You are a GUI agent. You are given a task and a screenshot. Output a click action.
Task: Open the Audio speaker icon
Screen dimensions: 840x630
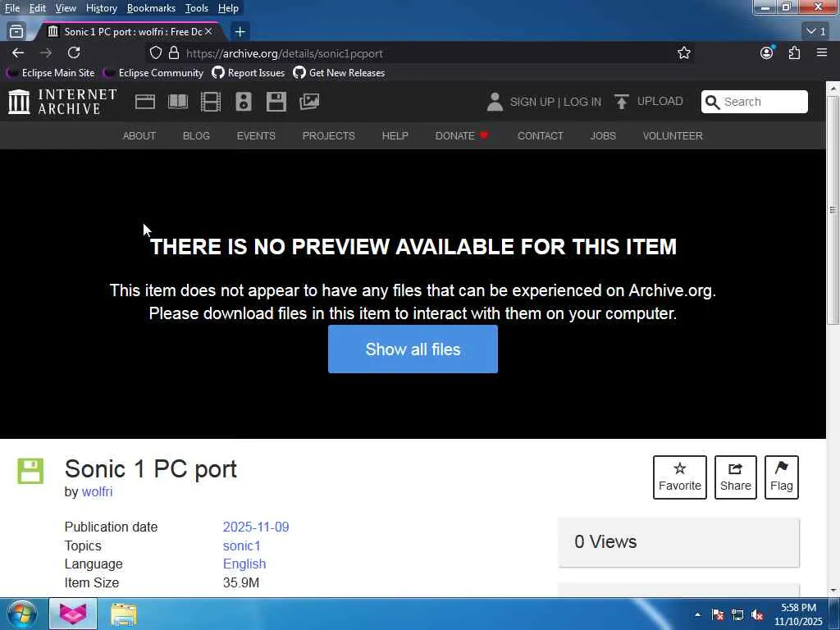(243, 102)
